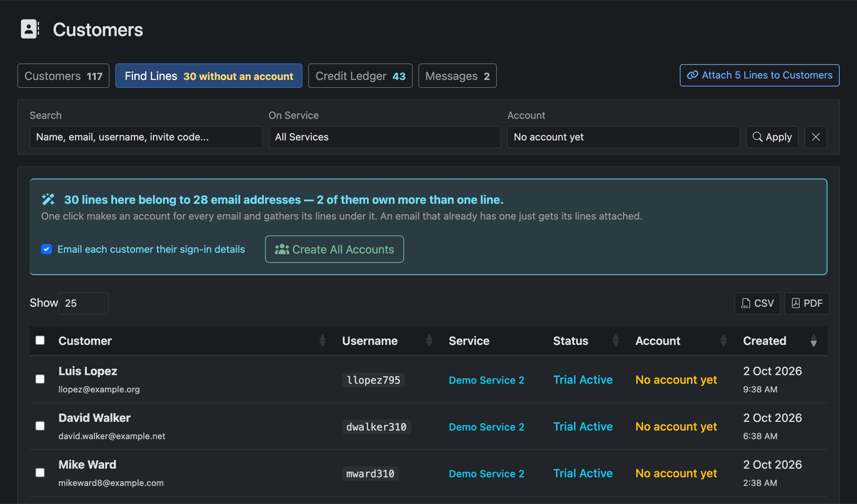Click david.walker@example.net email
857x504 pixels.
112,436
